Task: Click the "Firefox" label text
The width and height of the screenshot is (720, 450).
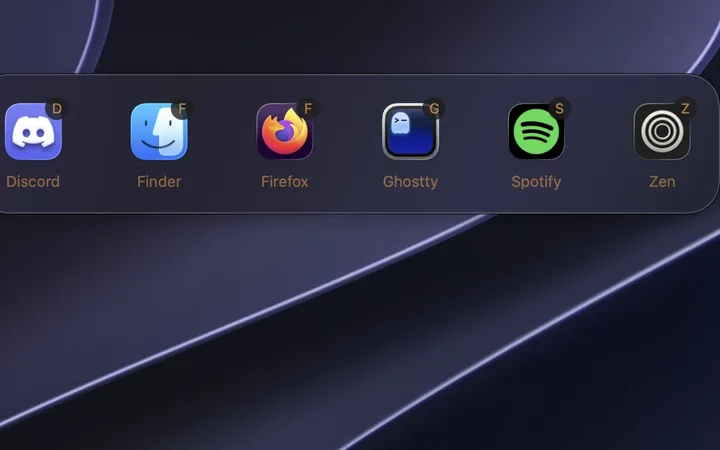Action: [285, 181]
